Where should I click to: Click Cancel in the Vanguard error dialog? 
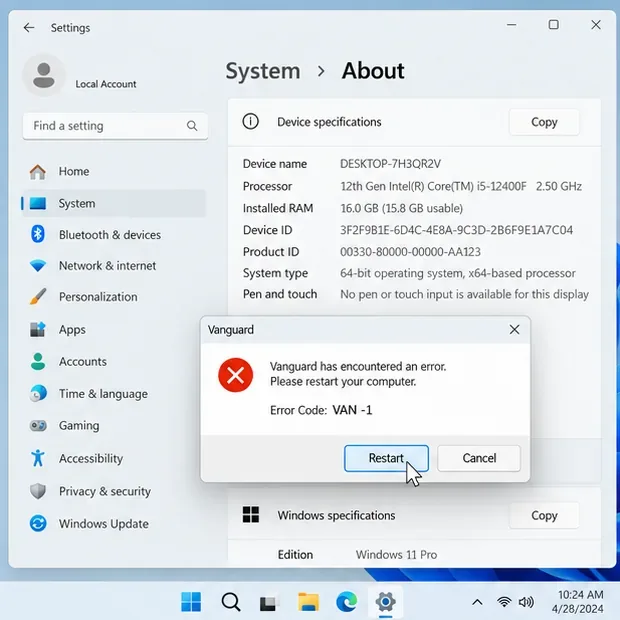coord(479,458)
